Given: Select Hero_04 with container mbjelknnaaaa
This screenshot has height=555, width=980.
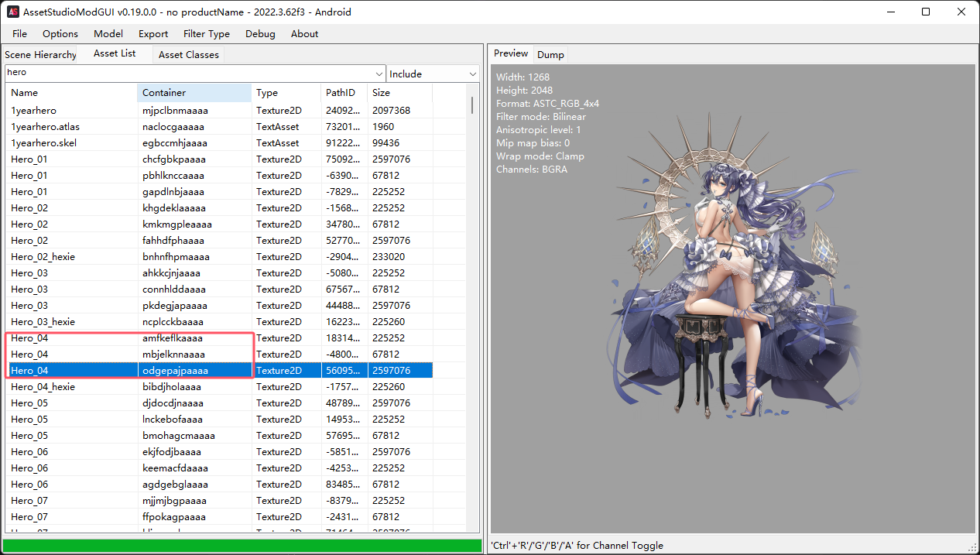Looking at the screenshot, I should pyautogui.click(x=219, y=355).
